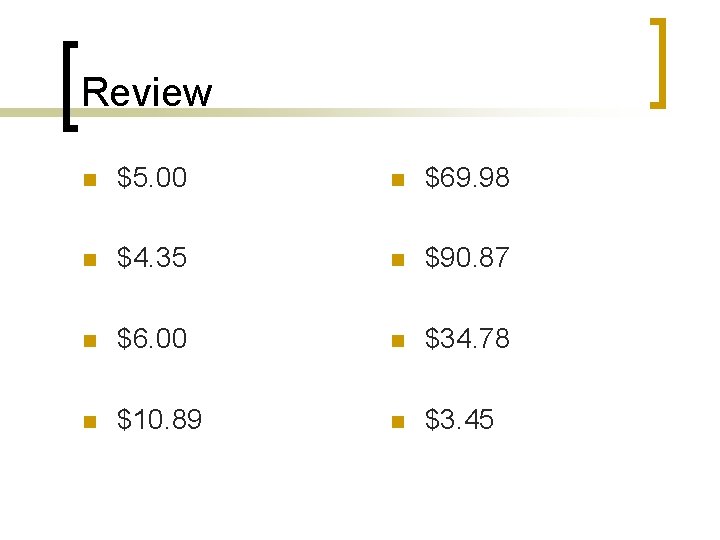720x540 pixels.
Task: Click the bullet square beside $90.87
Action: [x=398, y=260]
